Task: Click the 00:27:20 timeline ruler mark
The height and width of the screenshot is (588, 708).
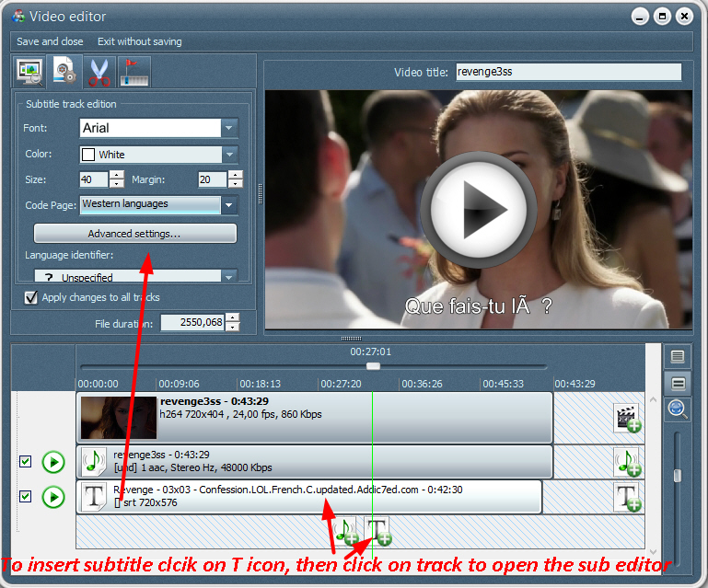Action: (341, 384)
